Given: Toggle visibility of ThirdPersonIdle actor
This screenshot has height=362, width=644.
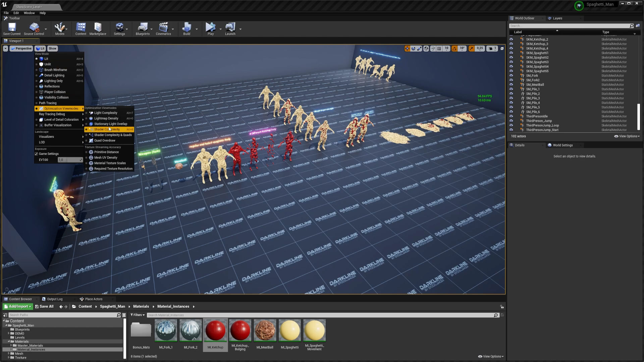Looking at the screenshot, I should [511, 116].
